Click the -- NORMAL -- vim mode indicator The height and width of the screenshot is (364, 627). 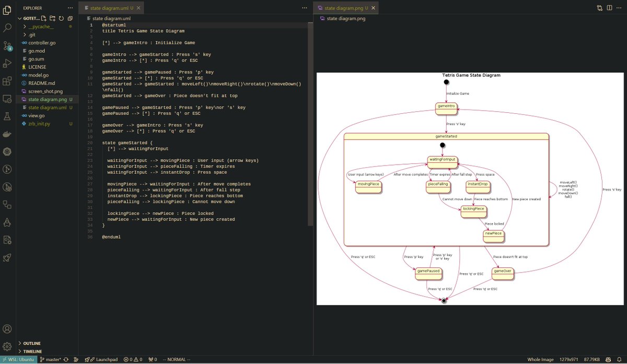point(177,359)
